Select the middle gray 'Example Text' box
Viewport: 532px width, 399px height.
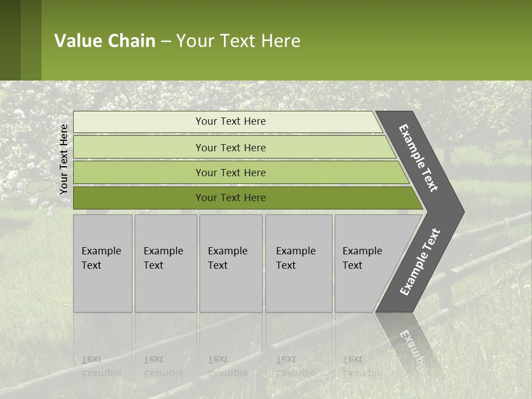(231, 263)
